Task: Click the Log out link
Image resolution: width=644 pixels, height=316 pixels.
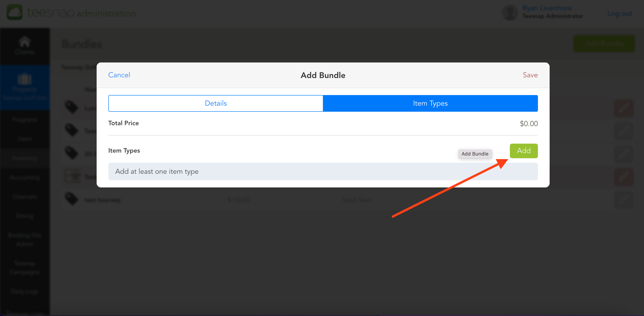Action: click(x=620, y=13)
